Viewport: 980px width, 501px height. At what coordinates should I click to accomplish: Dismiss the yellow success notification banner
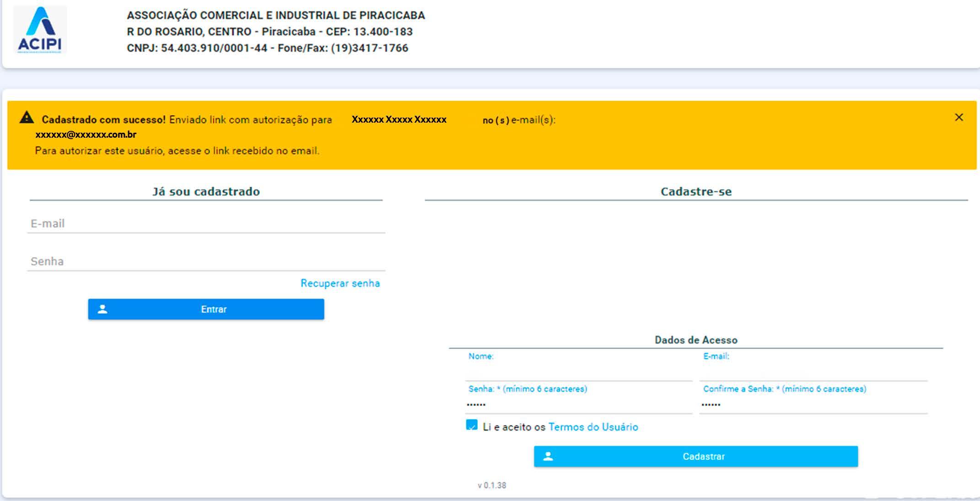959,118
